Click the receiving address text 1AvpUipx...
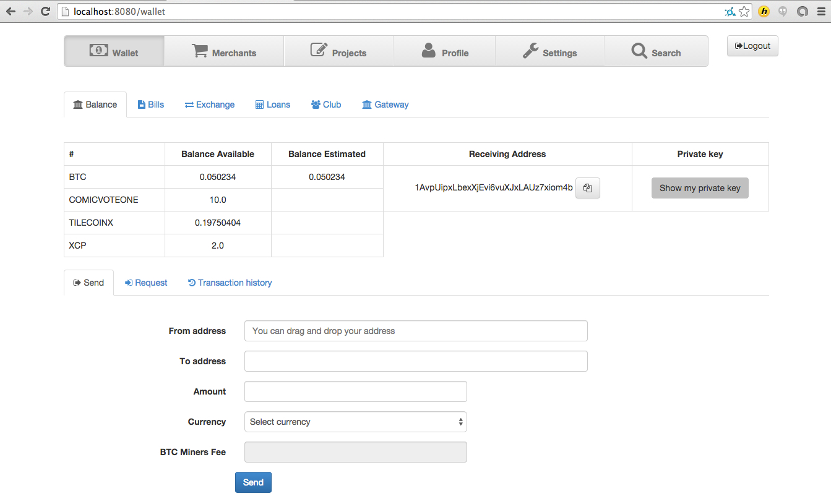Image resolution: width=831 pixels, height=504 pixels. [494, 187]
